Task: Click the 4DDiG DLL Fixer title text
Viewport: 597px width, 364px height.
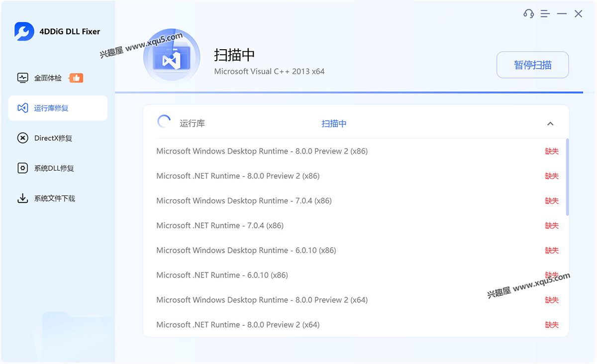Action: 70,31
